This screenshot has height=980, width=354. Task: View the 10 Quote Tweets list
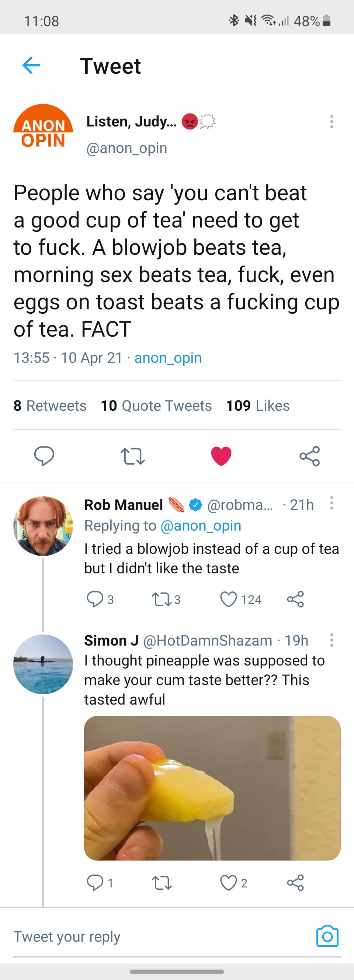(x=156, y=406)
